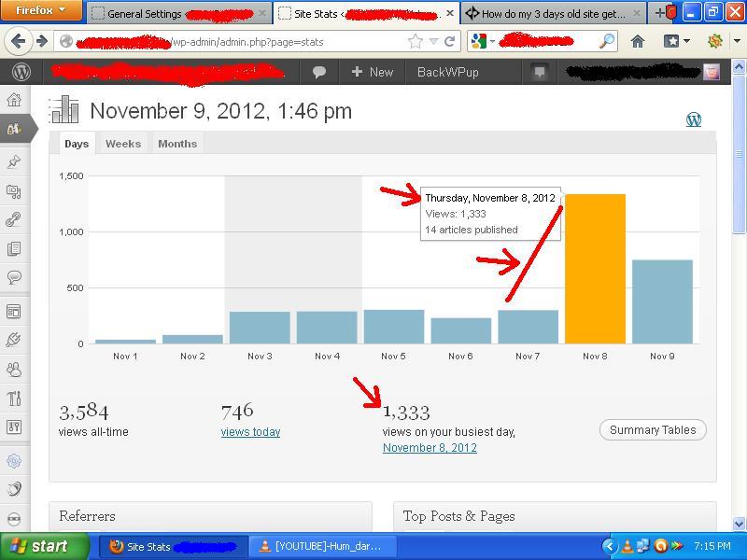Screen dimensions: 747x560
Task: Open the Firefox application menu dropdown
Action: tap(42, 11)
